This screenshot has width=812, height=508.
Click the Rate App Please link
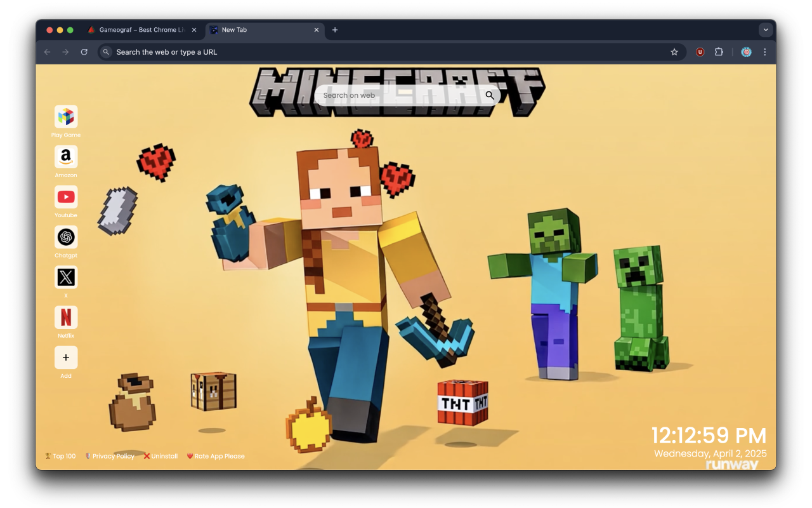point(219,455)
